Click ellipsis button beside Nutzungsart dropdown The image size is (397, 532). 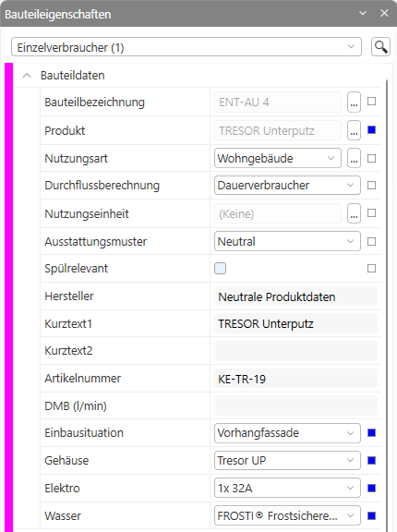[354, 158]
